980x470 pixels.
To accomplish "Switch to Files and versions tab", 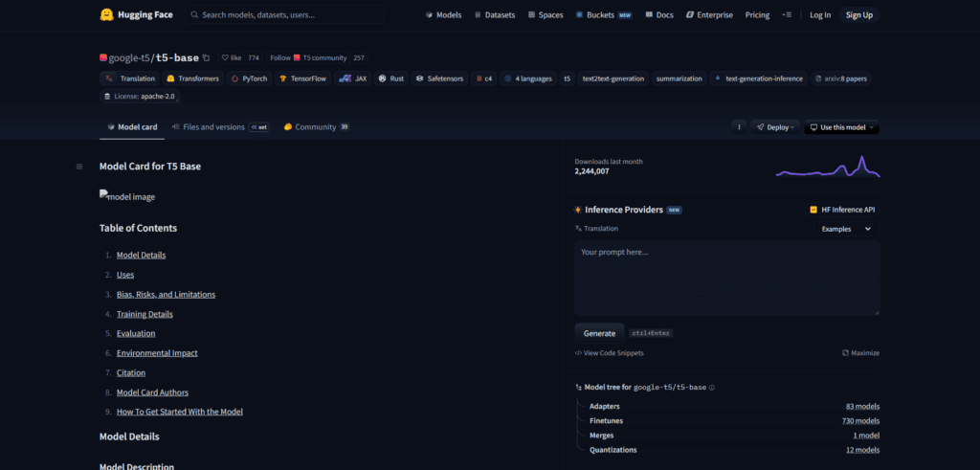I will pos(220,127).
